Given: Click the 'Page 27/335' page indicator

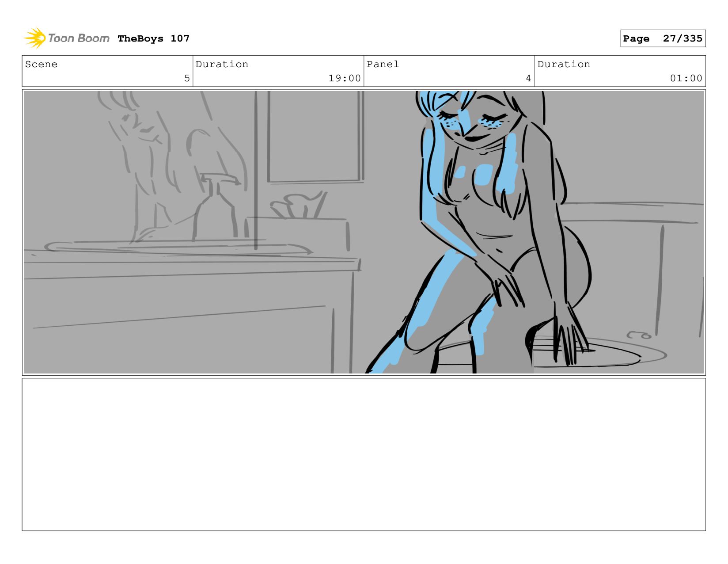Looking at the screenshot, I should (x=663, y=38).
